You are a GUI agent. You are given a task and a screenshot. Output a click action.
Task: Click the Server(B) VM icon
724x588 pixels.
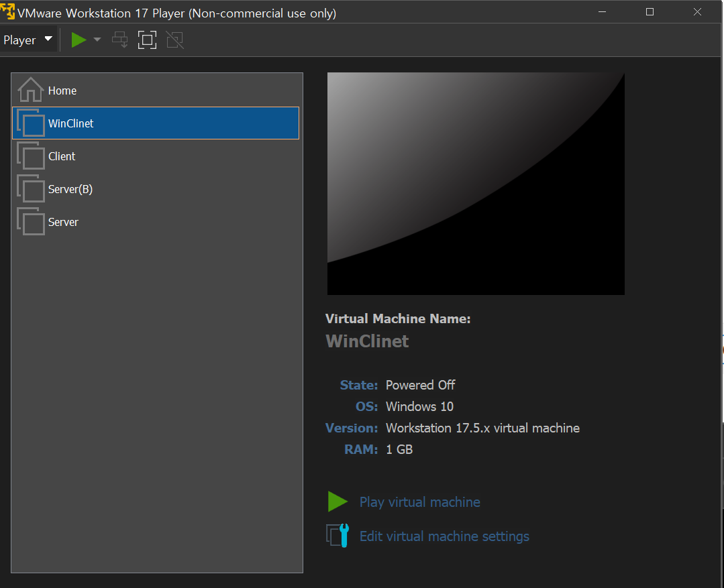tap(31, 188)
